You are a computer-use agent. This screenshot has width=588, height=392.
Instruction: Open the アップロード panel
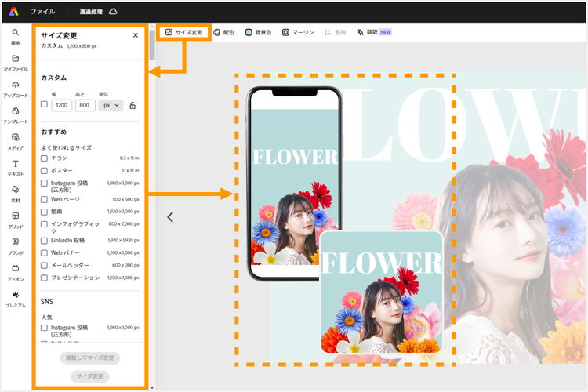tap(16, 89)
